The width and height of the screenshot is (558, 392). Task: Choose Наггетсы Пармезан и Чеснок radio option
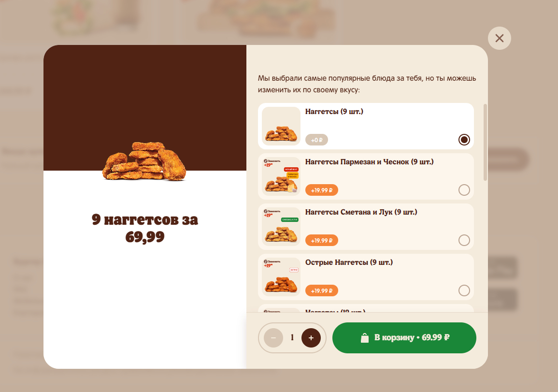click(x=464, y=190)
